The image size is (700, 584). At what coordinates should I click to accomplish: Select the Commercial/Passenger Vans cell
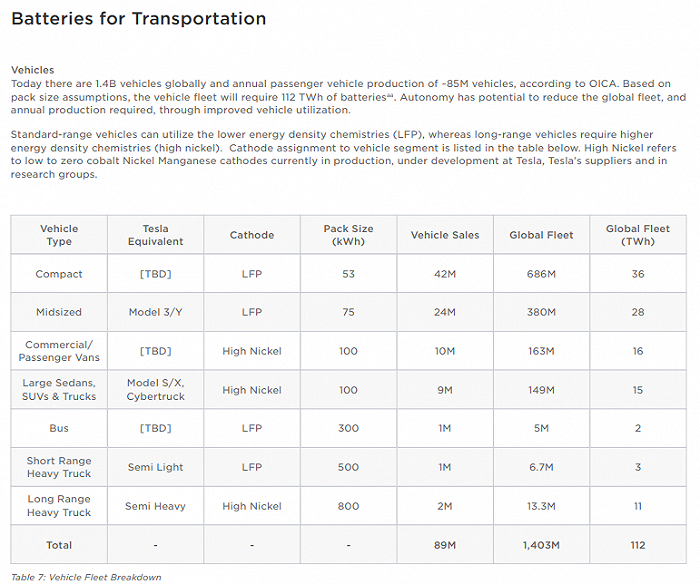pos(59,351)
